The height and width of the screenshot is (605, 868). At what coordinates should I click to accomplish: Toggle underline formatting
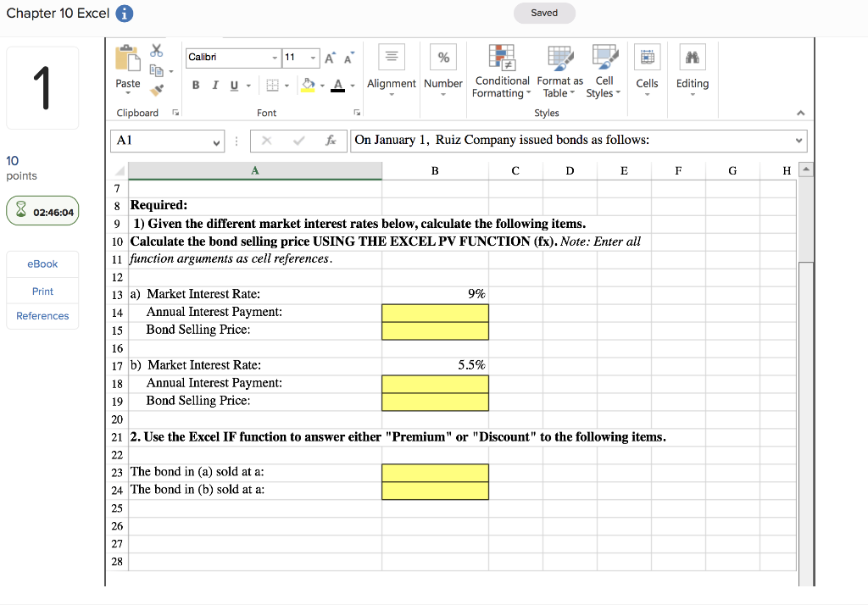coord(233,86)
